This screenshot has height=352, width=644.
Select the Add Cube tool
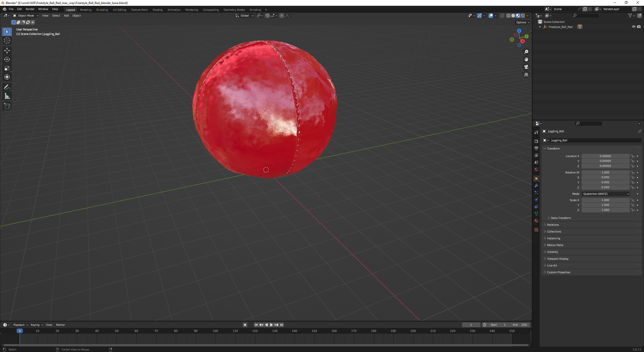click(x=7, y=106)
